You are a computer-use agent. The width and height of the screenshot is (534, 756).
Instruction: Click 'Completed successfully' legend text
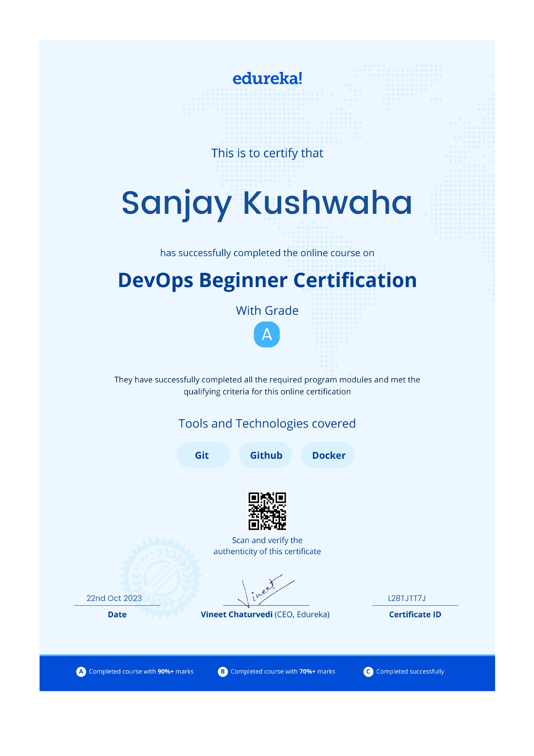pyautogui.click(x=410, y=672)
